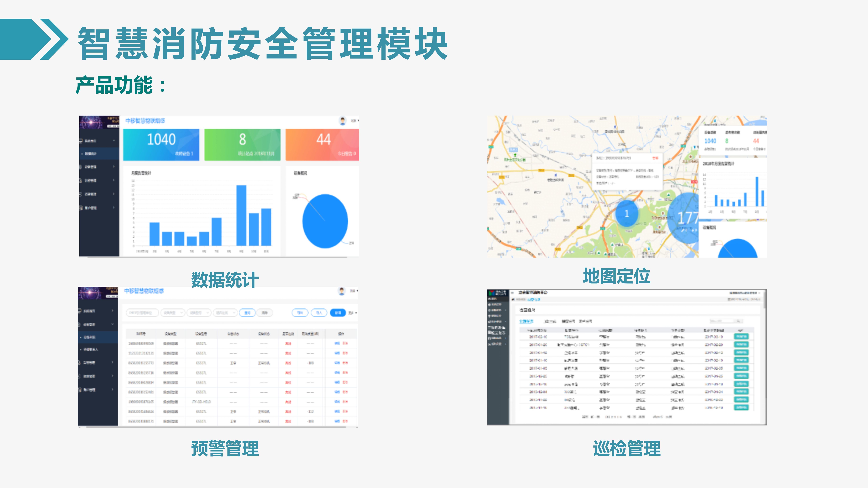This screenshot has width=868, height=488.
Task: Click the solid blue 新增 button
Action: click(x=338, y=313)
